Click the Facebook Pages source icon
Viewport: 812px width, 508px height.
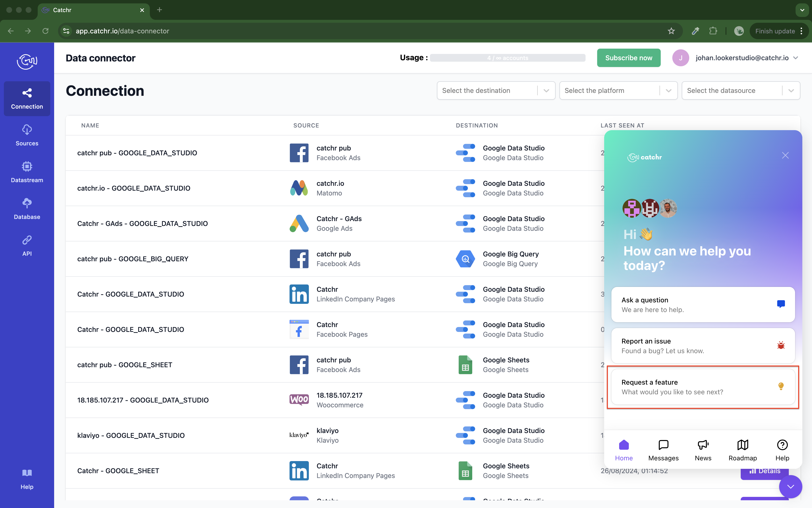[299, 329]
